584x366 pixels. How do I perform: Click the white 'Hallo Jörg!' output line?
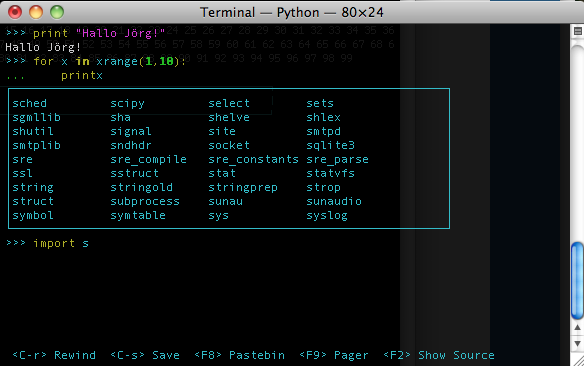(43, 47)
